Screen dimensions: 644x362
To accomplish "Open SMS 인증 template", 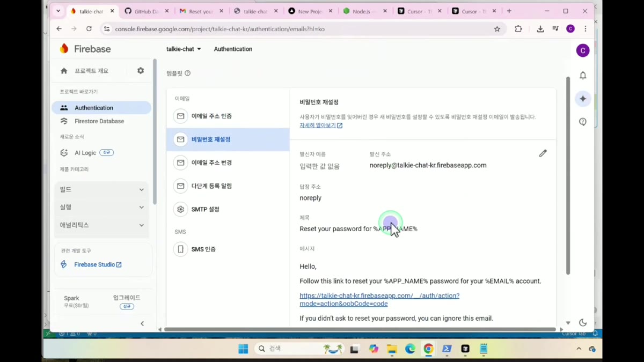I will click(228, 249).
